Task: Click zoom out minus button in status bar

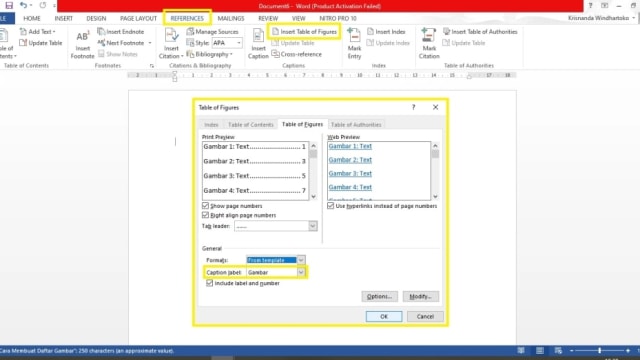Action: pyautogui.click(x=571, y=351)
